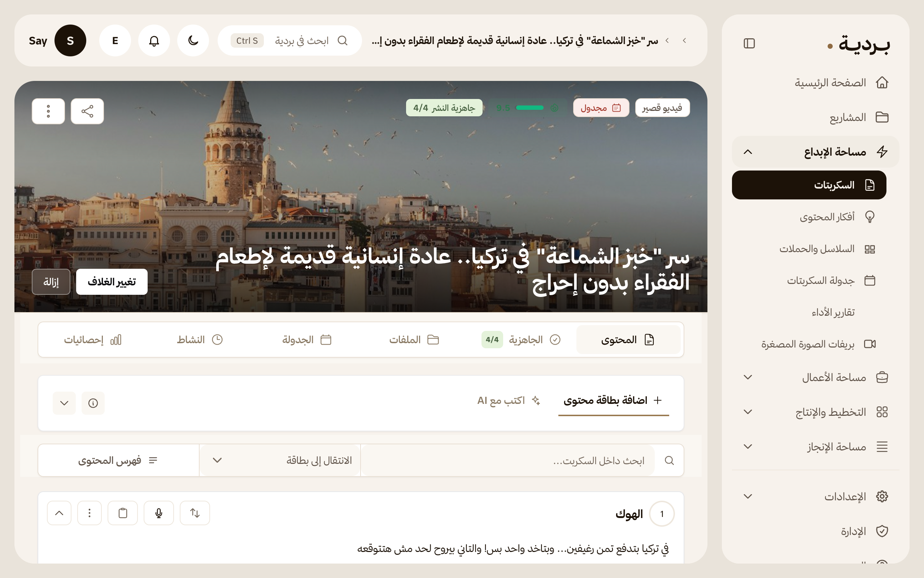Click the share icon on cover

pos(87,111)
